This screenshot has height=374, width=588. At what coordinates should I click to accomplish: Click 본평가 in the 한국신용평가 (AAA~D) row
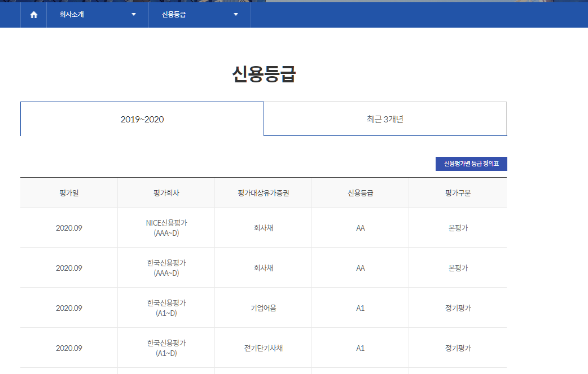coord(458,268)
